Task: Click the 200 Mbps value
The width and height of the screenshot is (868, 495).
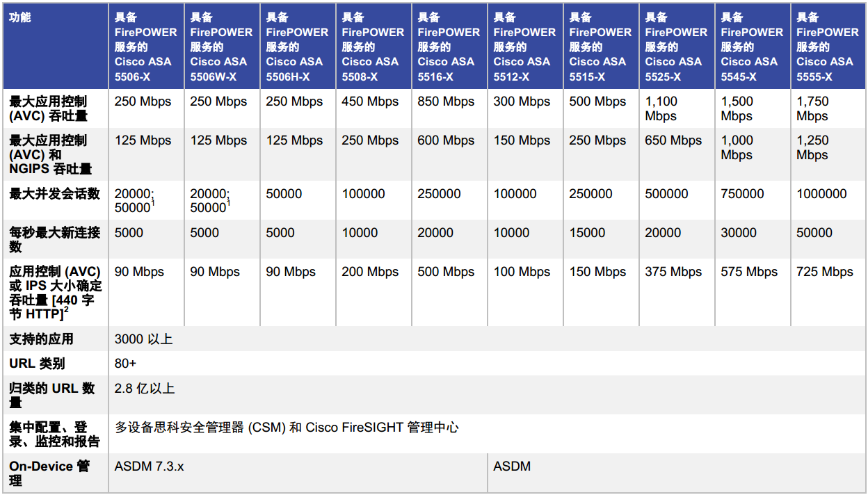Action: point(371,272)
